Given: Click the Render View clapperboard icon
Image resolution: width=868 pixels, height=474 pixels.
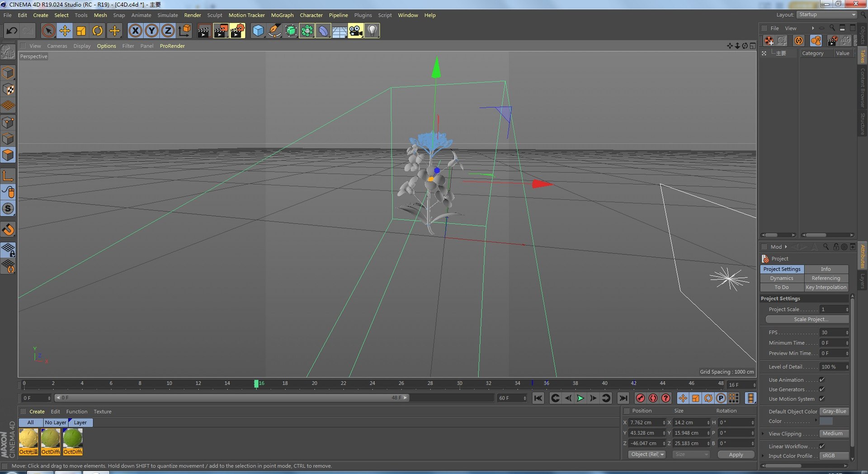Looking at the screenshot, I should click(204, 31).
